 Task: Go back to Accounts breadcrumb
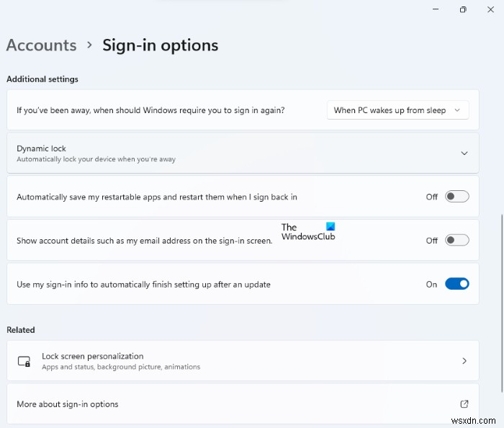click(x=42, y=45)
